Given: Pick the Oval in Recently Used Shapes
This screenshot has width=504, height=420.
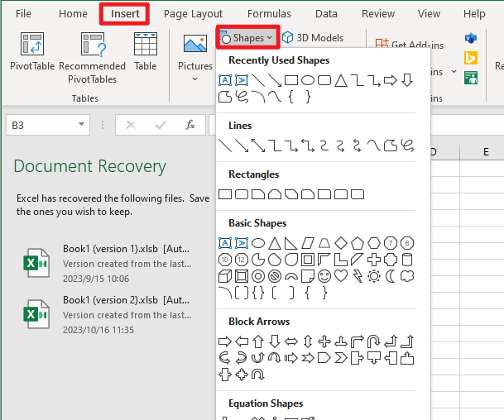Looking at the screenshot, I should point(308,80).
